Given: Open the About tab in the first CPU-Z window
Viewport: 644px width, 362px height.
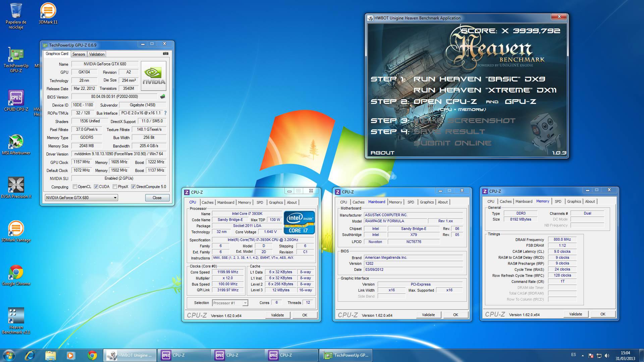Looking at the screenshot, I should tap(291, 202).
